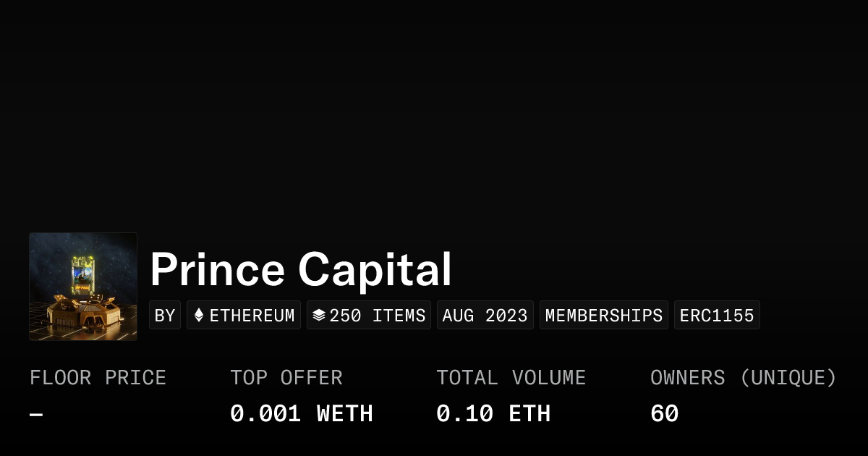Toggle the BY creator tag
This screenshot has width=868, height=456.
click(x=165, y=315)
